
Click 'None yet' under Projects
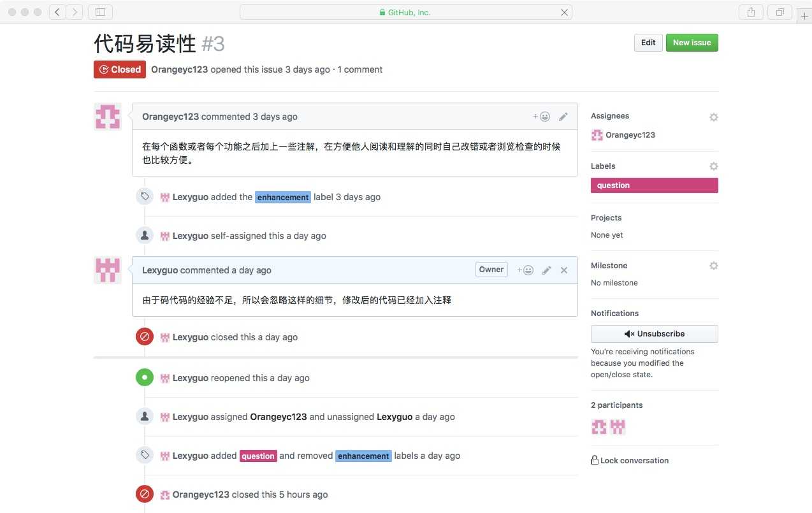coord(607,235)
